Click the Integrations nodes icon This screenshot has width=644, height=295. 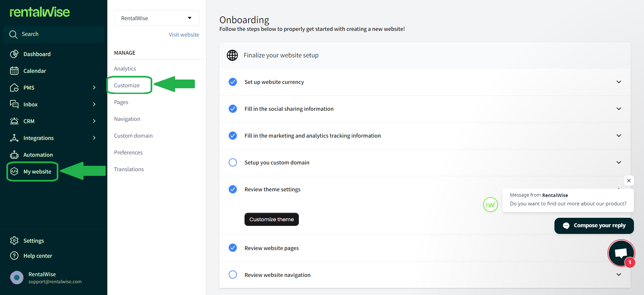tap(14, 138)
